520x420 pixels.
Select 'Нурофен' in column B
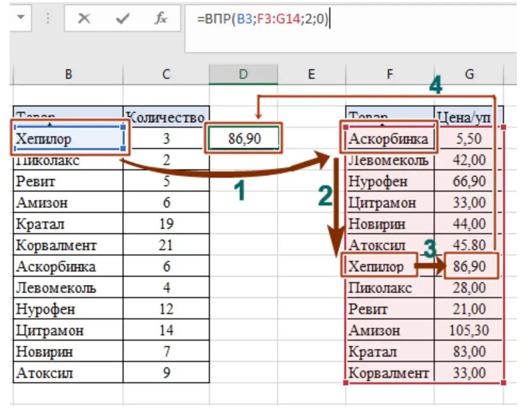68,309
